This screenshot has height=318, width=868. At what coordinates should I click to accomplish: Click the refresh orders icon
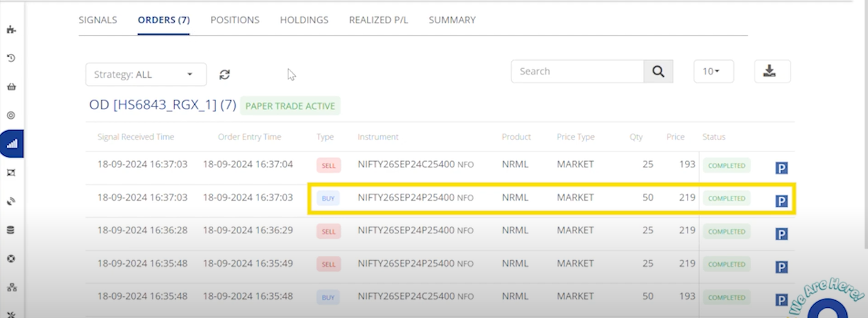224,74
